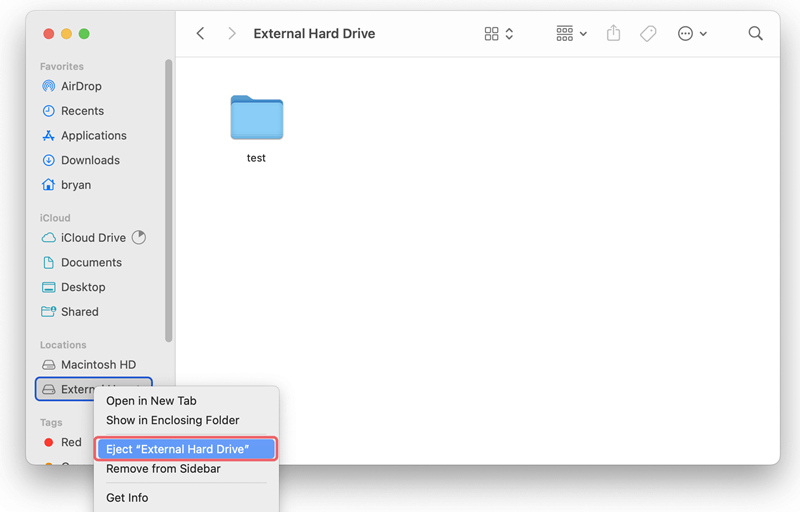Click the External Hard Drive window title
The image size is (800, 512).
click(314, 34)
